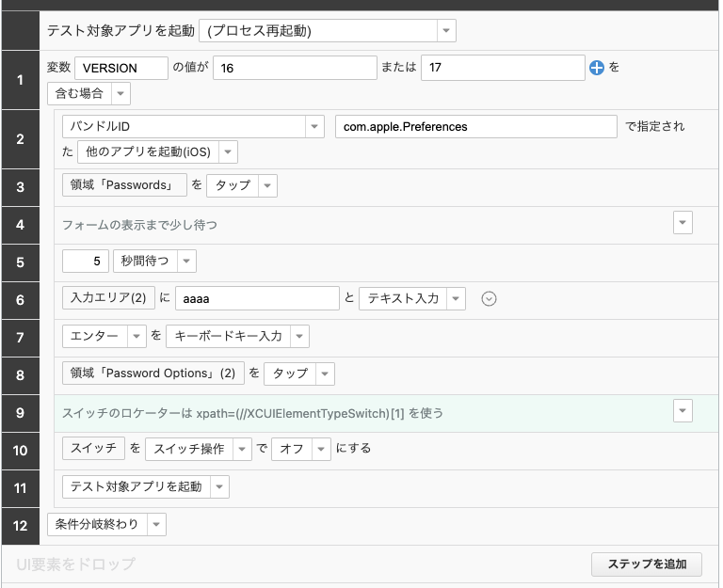Select step number 4 row header
723x588 pixels.
coord(21,225)
